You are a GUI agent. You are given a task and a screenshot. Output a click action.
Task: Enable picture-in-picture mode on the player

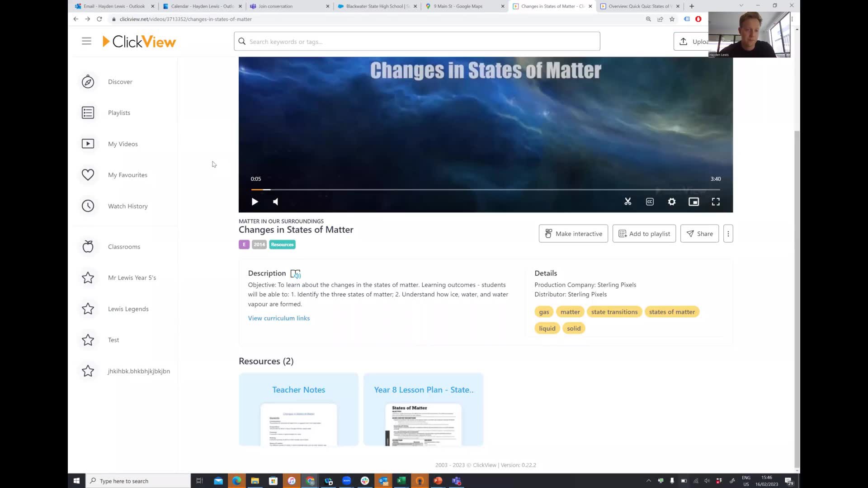click(x=693, y=202)
